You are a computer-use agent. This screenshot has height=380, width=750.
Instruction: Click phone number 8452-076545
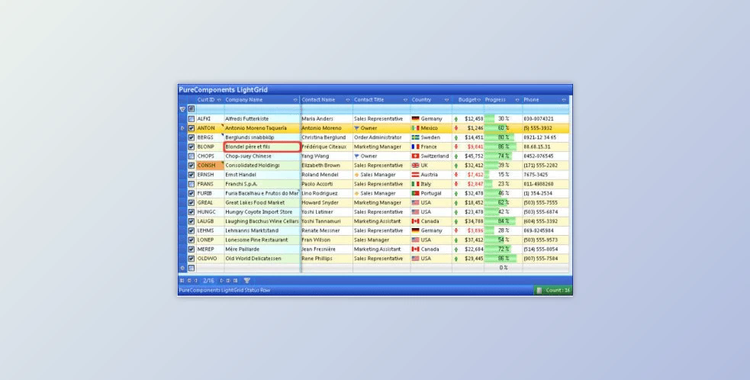point(539,156)
